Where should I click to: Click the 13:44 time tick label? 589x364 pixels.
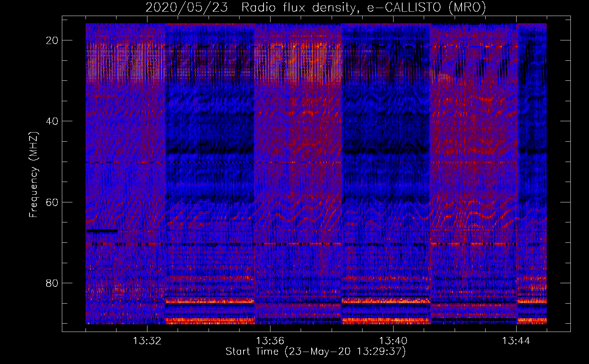[516, 341]
